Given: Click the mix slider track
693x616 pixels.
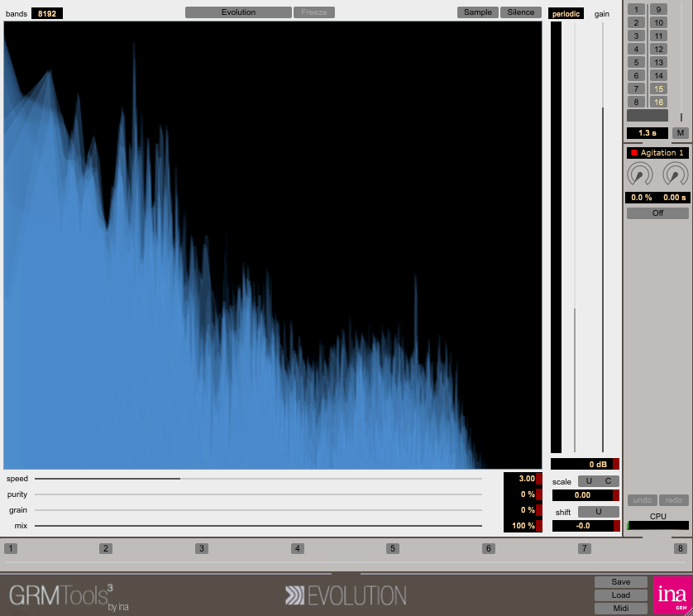Looking at the screenshot, I should [258, 526].
